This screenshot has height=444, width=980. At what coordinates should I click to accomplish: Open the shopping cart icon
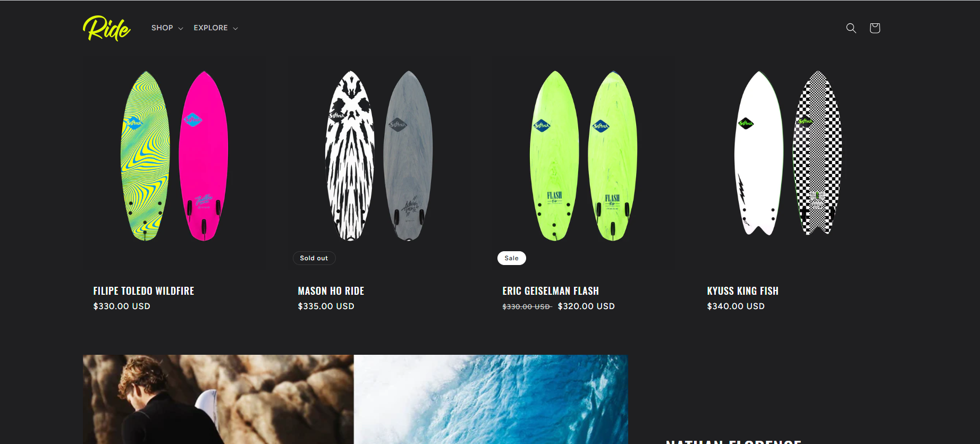pyautogui.click(x=875, y=28)
